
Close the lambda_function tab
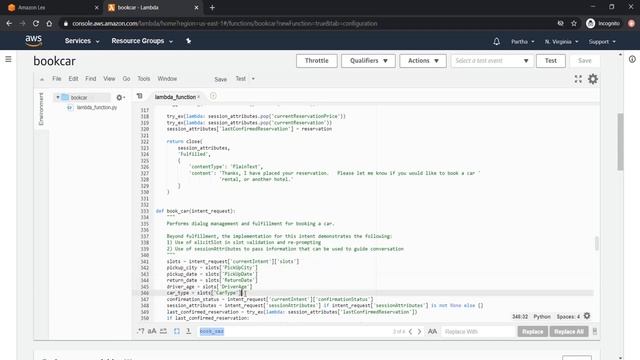click(199, 97)
